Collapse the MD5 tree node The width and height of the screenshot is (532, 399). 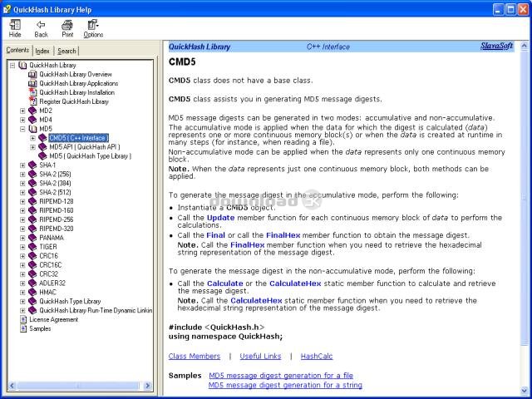(x=22, y=129)
